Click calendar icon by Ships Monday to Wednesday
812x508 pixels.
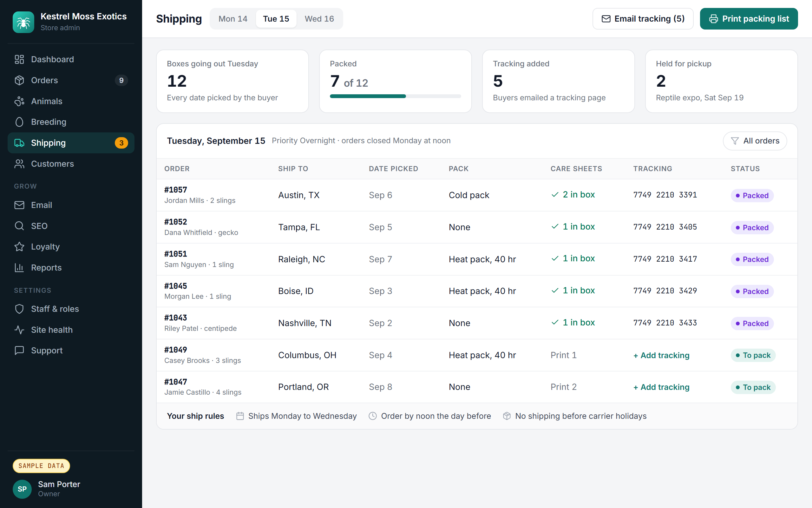point(240,416)
